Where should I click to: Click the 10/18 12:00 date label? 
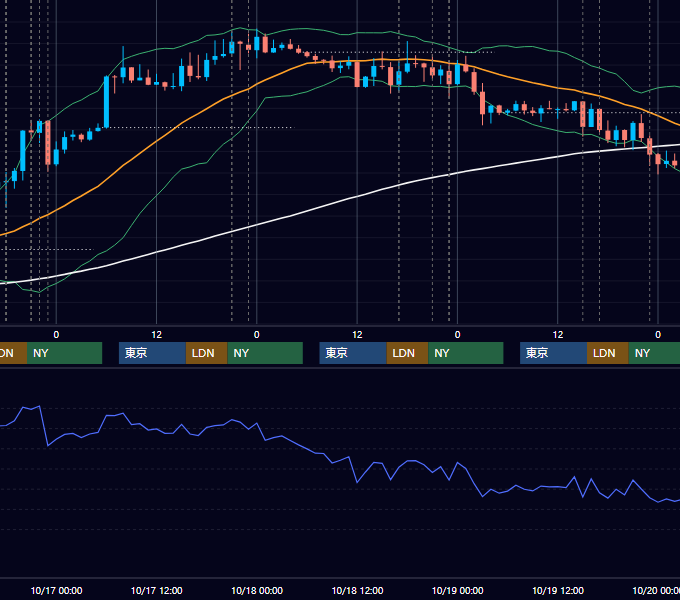pyautogui.click(x=357, y=590)
